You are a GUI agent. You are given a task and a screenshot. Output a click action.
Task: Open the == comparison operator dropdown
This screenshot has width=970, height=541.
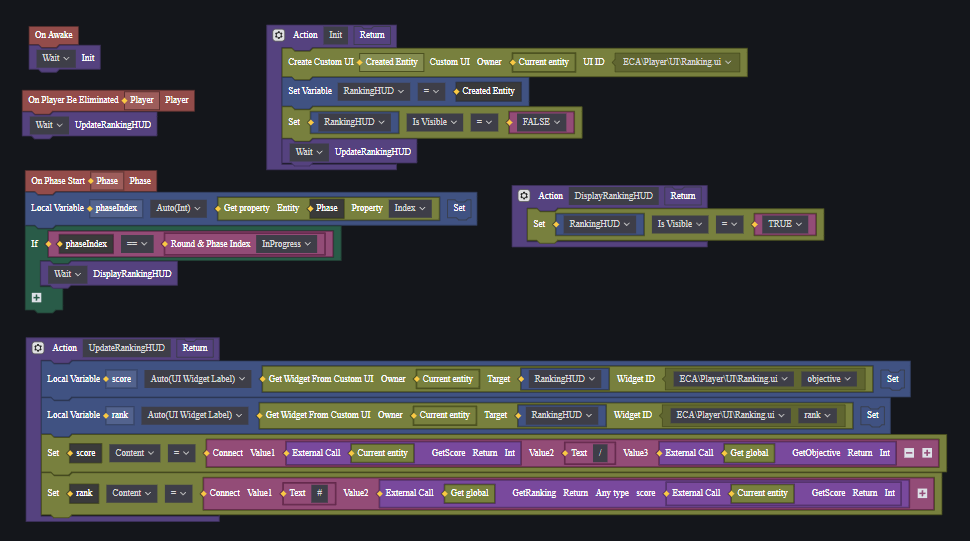(135, 244)
